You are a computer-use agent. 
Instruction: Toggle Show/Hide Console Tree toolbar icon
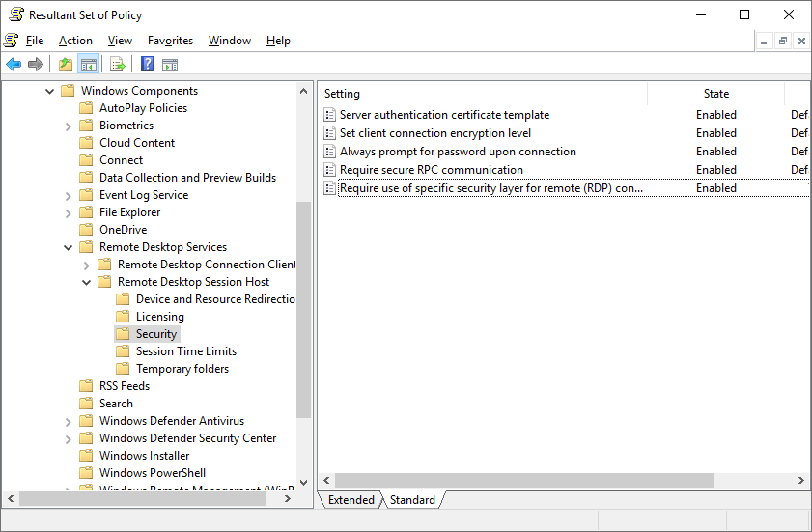(x=88, y=65)
